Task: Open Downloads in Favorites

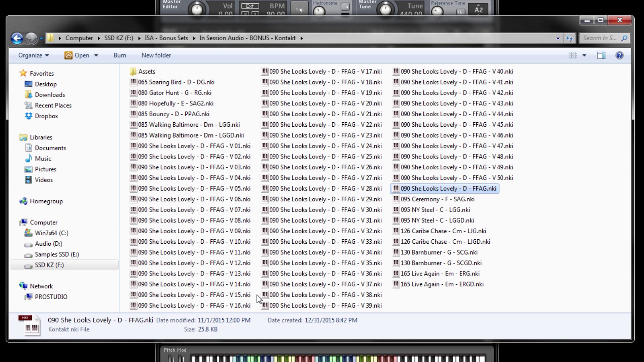Action: pos(50,95)
